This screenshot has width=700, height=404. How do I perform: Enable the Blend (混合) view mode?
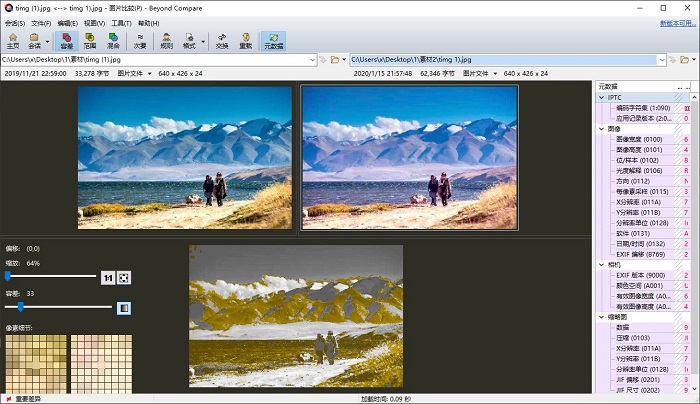click(x=114, y=41)
